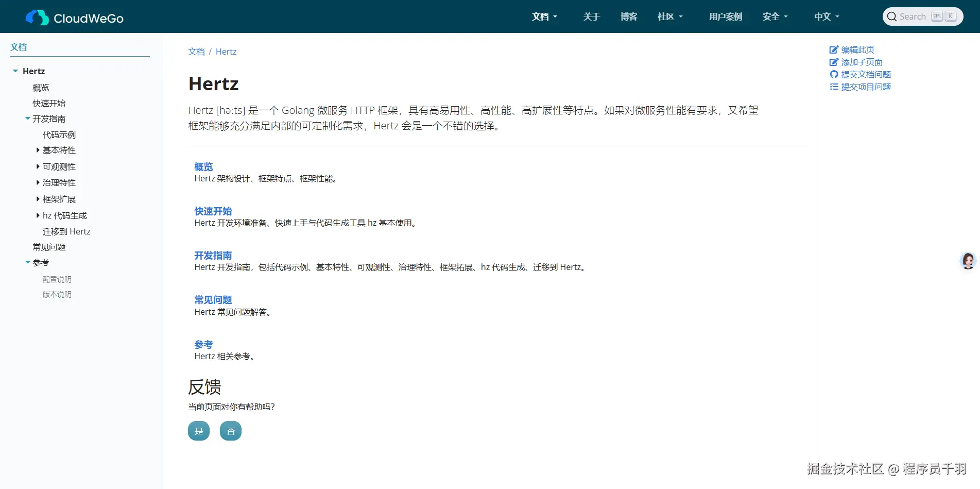This screenshot has height=489, width=980.
Task: Open 代码示例 in the sidebar
Action: click(x=59, y=134)
